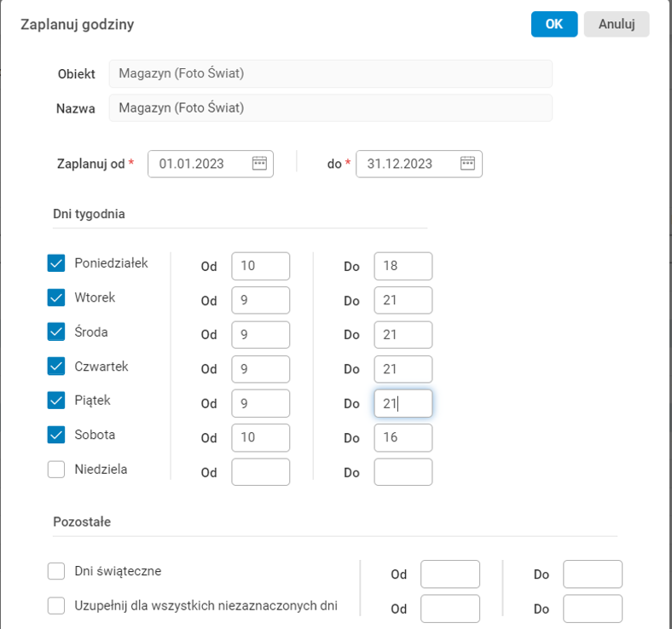
Task: Click the end date field 31.12.2023
Action: [x=407, y=164]
